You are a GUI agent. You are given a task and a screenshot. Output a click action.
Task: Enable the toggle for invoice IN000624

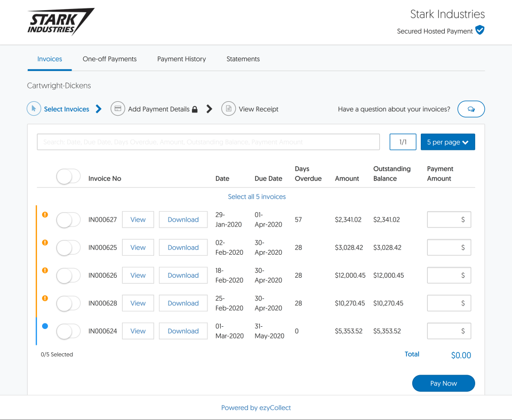tap(68, 330)
